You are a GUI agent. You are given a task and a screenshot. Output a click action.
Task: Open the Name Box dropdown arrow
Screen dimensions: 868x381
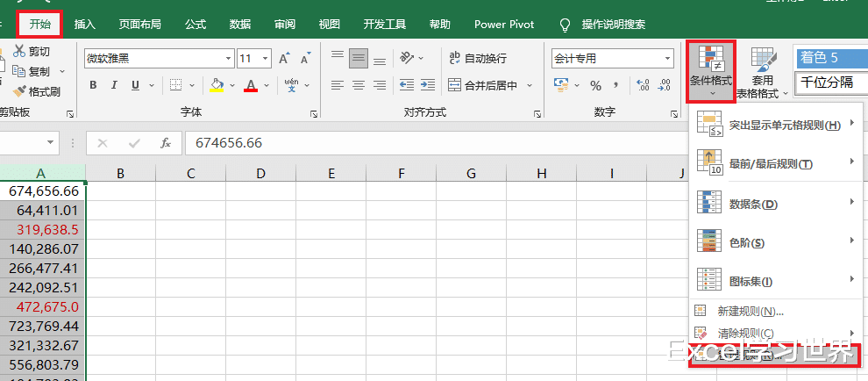[x=52, y=142]
